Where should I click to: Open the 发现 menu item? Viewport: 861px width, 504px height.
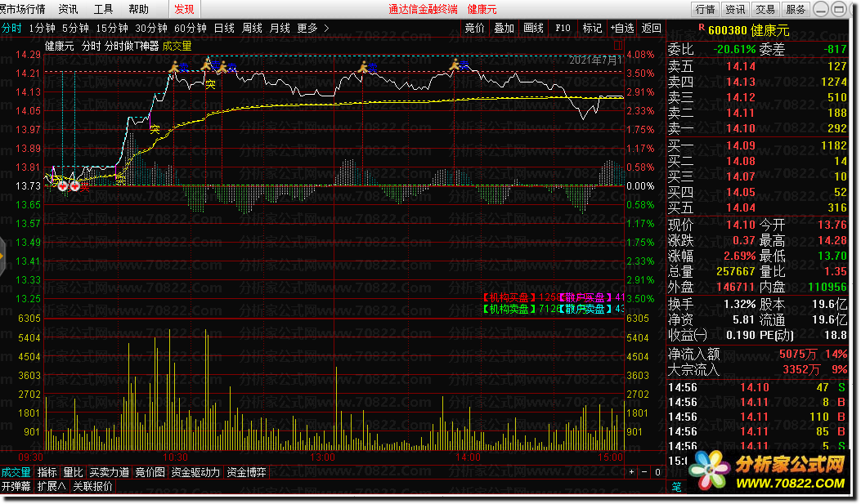click(185, 9)
